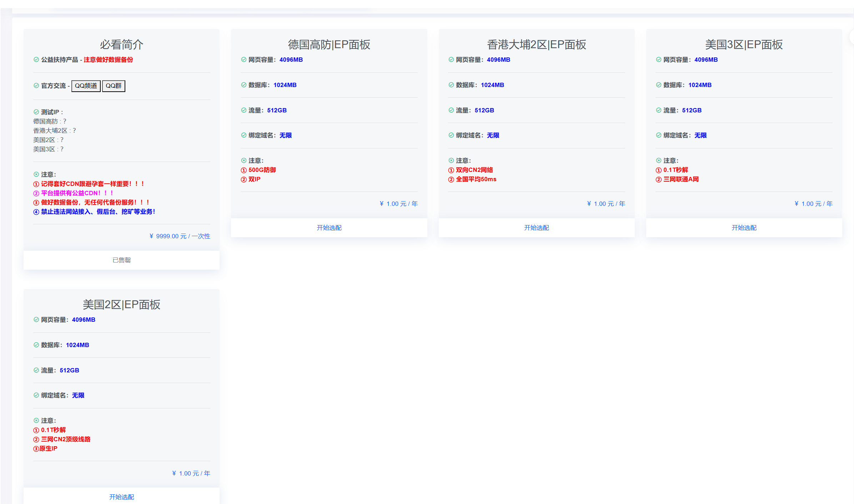Click the check icon beside 德国高防 网页容量
This screenshot has height=504, width=854.
243,60
